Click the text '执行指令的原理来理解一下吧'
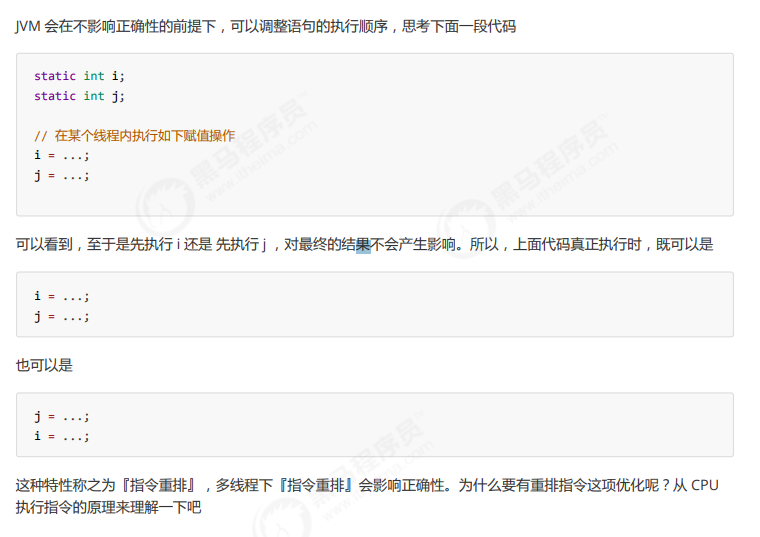 click(x=108, y=507)
